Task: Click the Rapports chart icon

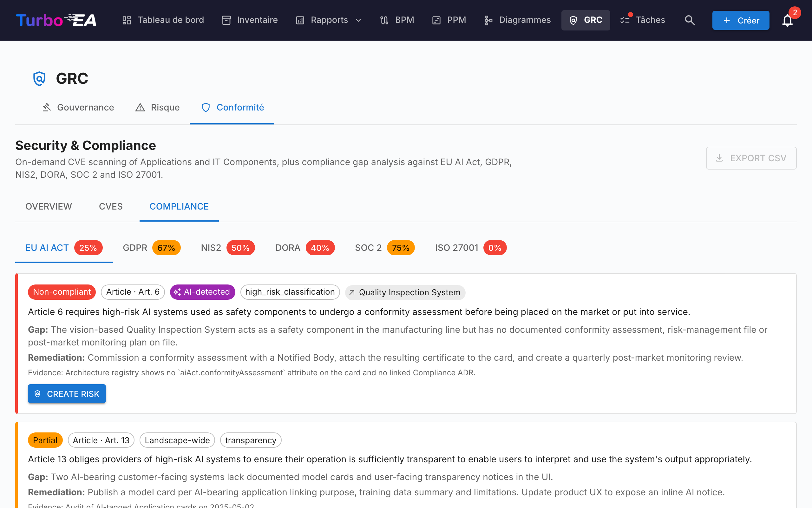Action: pos(300,20)
